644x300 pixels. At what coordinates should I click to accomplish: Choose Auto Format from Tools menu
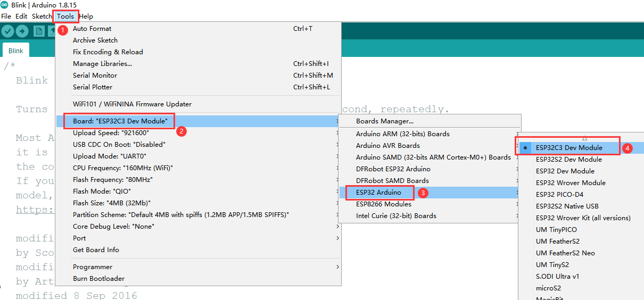click(x=197, y=29)
